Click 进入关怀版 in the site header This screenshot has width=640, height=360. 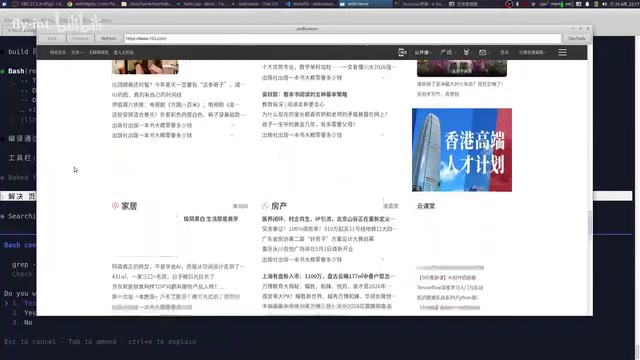[x=123, y=52]
